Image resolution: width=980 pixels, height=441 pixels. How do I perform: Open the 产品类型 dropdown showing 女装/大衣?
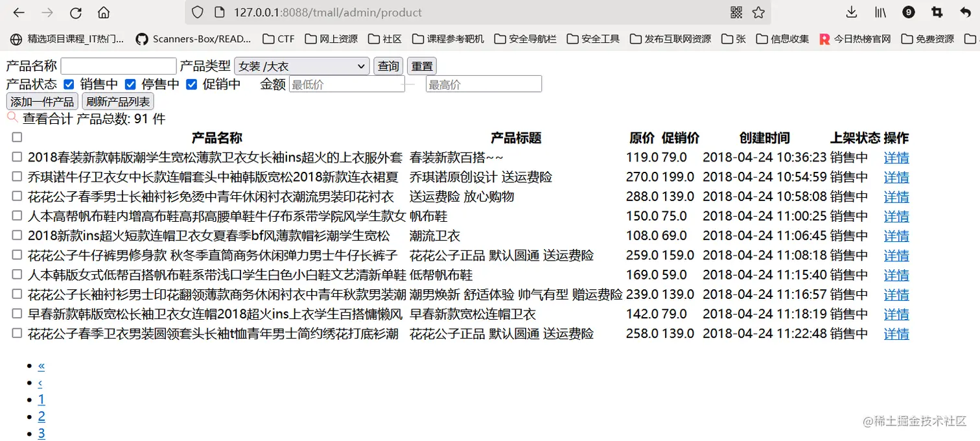pyautogui.click(x=301, y=66)
